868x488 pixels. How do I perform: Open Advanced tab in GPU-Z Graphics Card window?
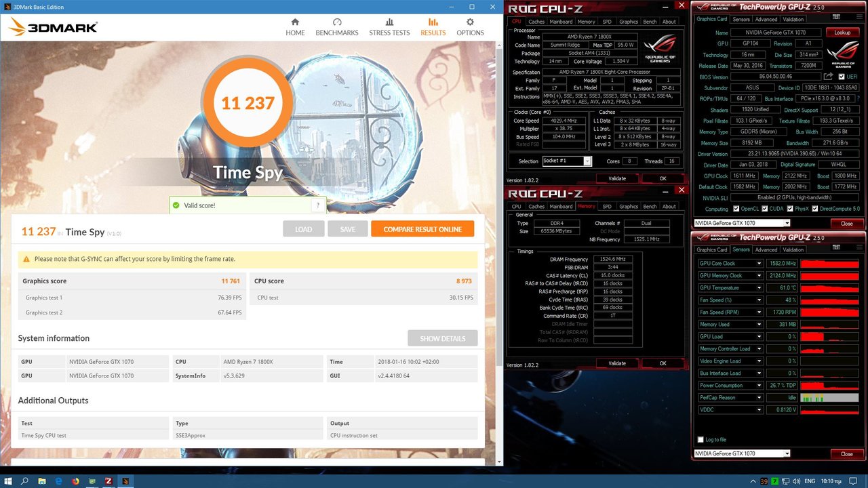(x=766, y=19)
